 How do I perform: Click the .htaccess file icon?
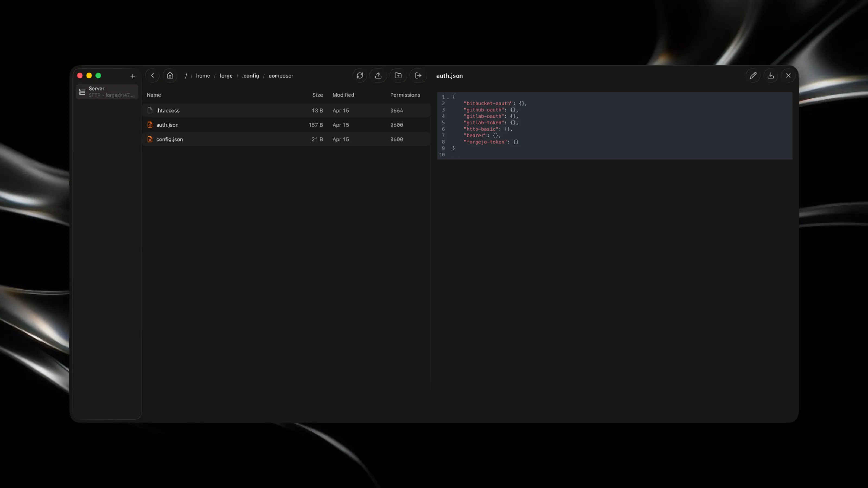coord(150,110)
